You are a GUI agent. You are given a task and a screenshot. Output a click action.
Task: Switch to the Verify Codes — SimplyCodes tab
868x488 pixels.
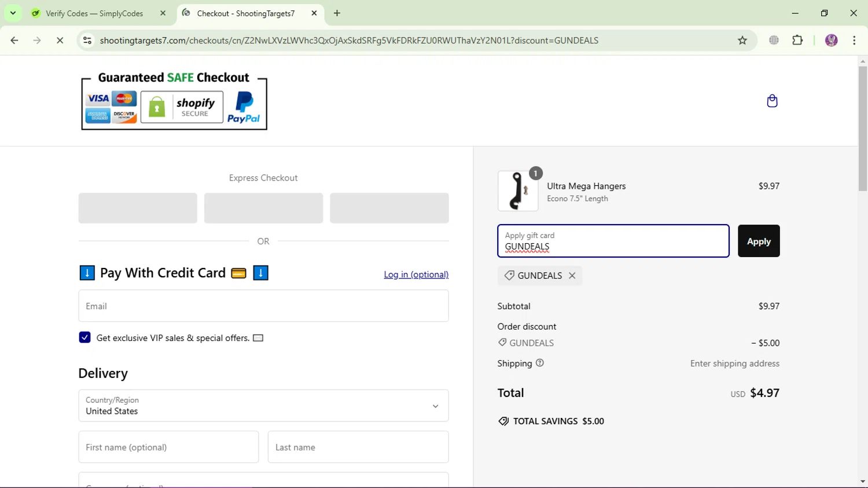[94, 13]
